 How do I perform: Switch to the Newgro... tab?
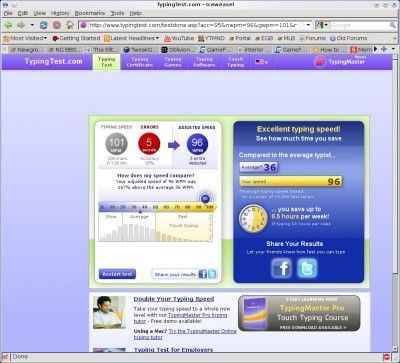pos(26,50)
